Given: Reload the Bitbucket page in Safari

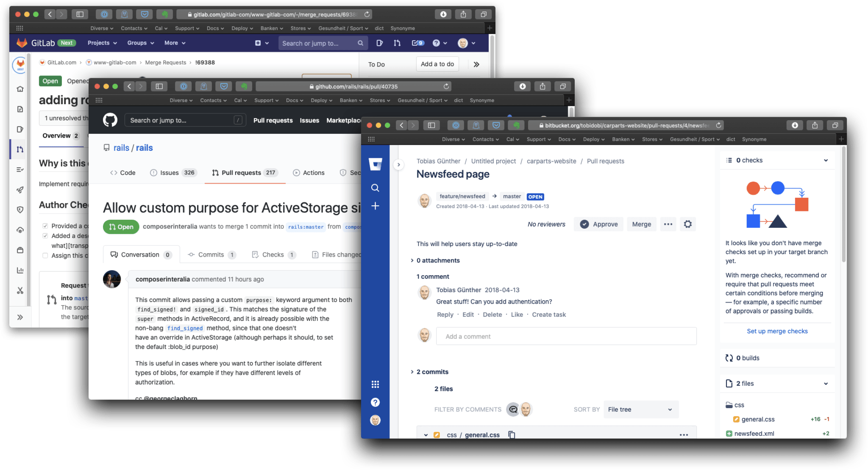Looking at the screenshot, I should pyautogui.click(x=718, y=125).
